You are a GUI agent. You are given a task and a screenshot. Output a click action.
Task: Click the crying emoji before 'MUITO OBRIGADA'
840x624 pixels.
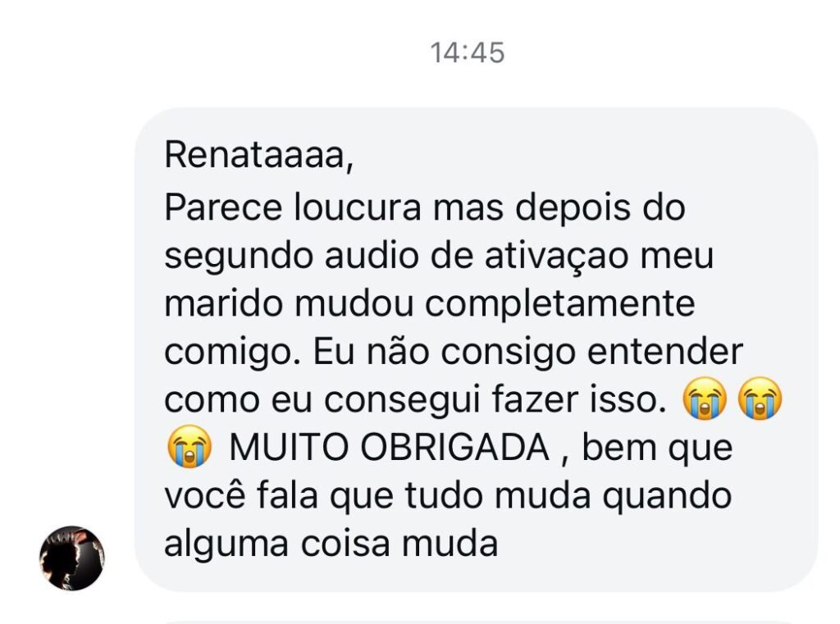pyautogui.click(x=189, y=449)
